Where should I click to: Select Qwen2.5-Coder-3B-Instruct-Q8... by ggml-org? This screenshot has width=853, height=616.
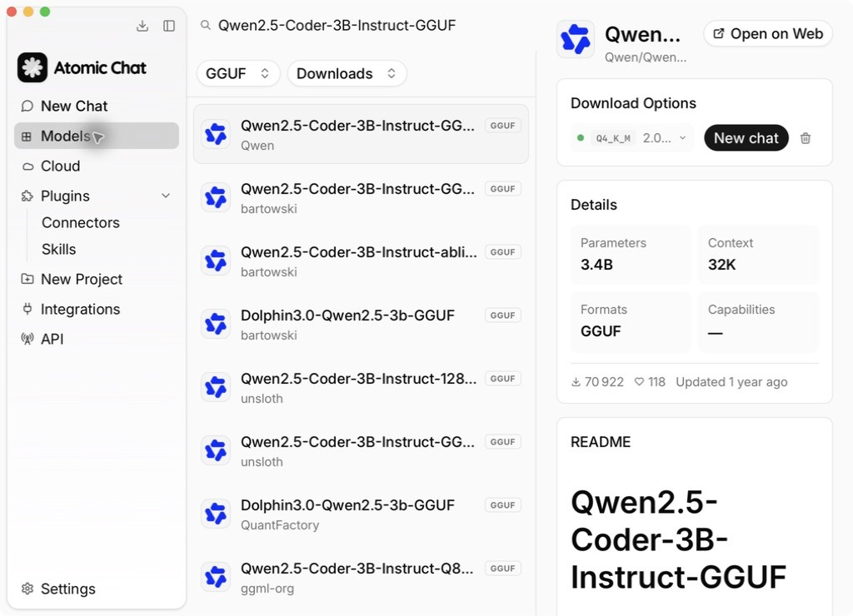click(362, 578)
